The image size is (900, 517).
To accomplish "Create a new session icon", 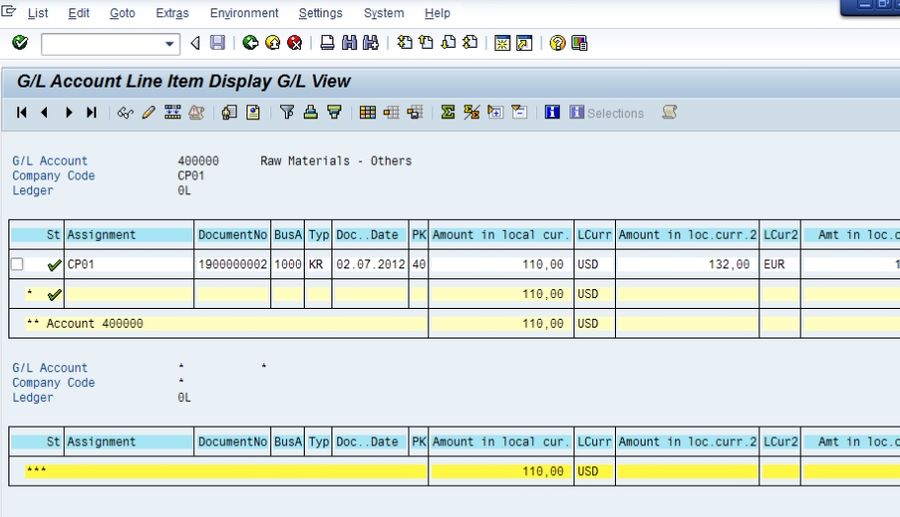I will click(x=502, y=43).
